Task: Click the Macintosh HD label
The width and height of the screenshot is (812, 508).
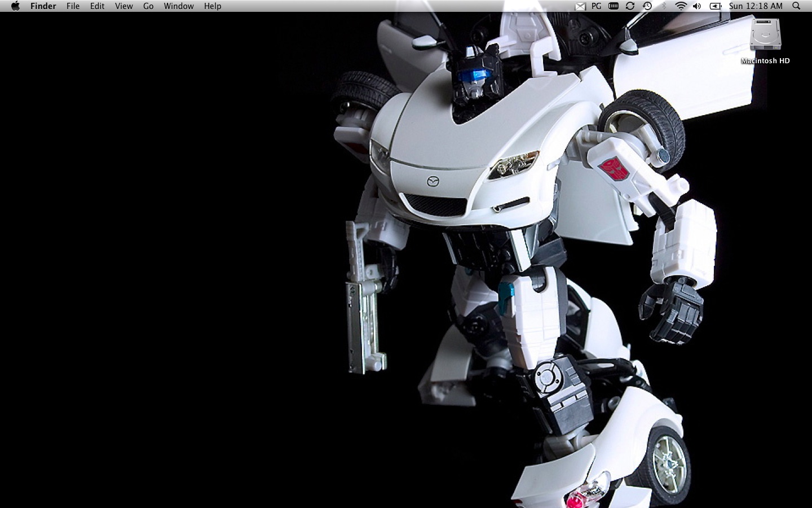Action: point(765,61)
